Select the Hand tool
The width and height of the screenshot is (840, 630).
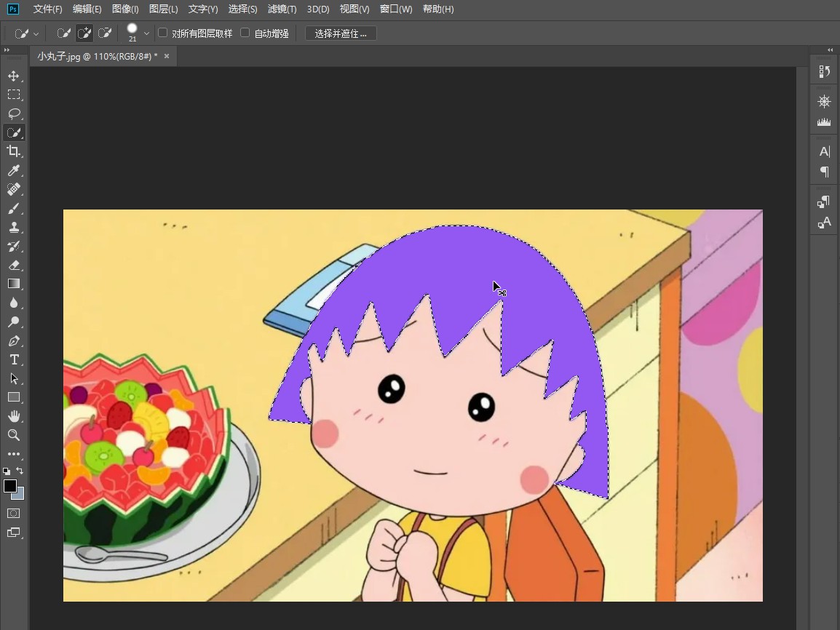pyautogui.click(x=14, y=416)
